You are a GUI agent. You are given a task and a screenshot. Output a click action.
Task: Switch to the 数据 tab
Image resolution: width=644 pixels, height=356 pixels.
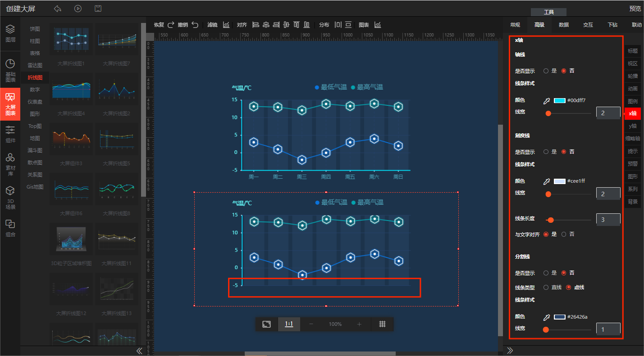(563, 25)
